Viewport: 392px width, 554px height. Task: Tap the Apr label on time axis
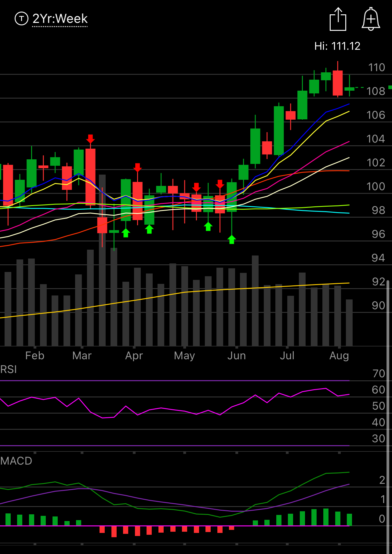pos(134,356)
